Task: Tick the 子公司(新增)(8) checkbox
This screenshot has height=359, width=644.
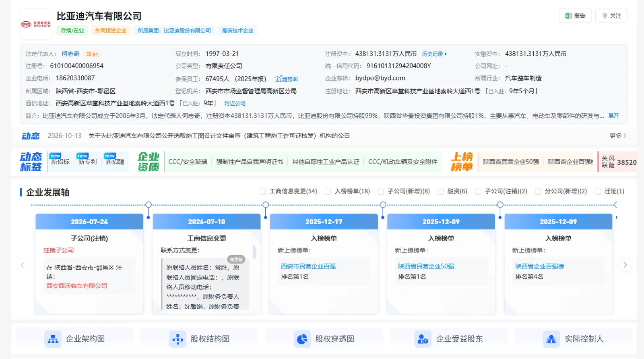Action: point(381,192)
